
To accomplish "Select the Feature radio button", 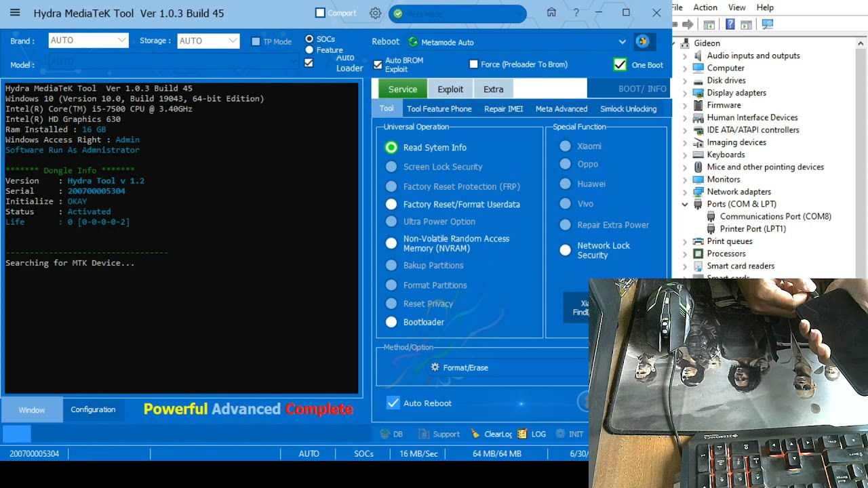I will coord(309,49).
